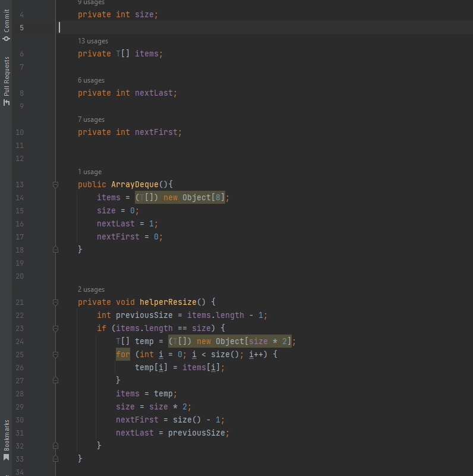Viewport: 473px width, 476px height.
Task: Click fold end marker at line 18
Action: click(55, 250)
